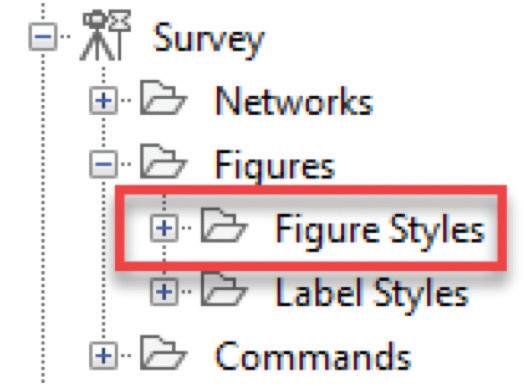
Task: Collapse the Figures node
Action: coord(104,164)
